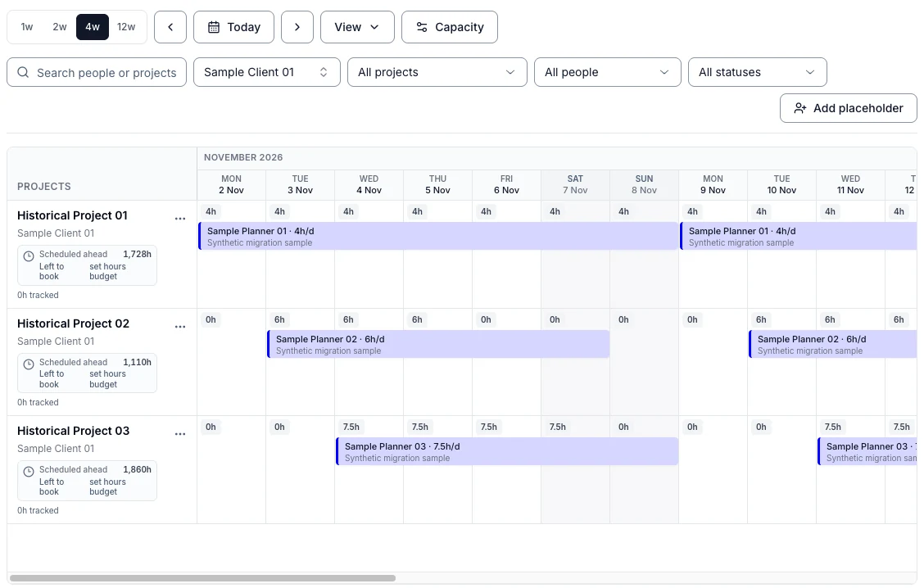Image resolution: width=924 pixels, height=588 pixels.
Task: Open more options for Historical Project 02
Action: point(180,327)
